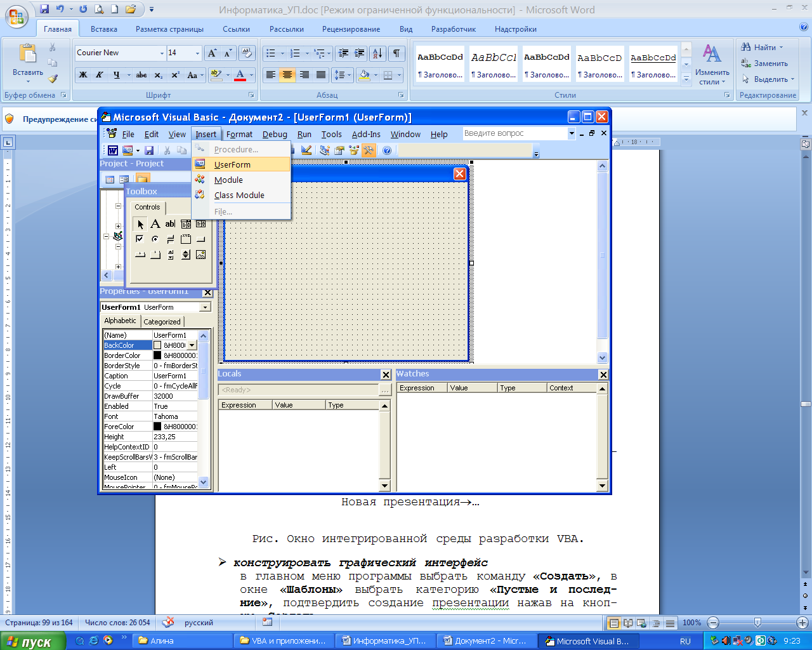Open Properties Window icon in VB toolbar
Viewport: 812px width, 650px height.
339,150
